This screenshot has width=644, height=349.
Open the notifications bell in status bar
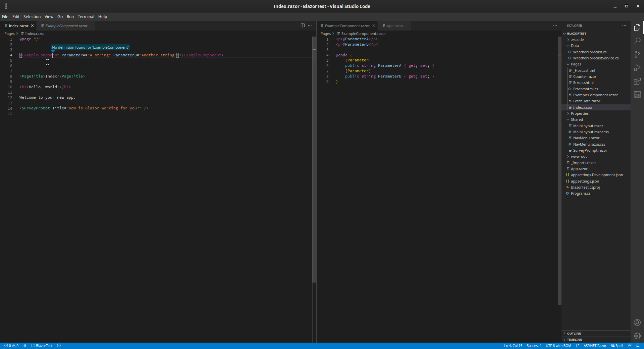(x=638, y=346)
